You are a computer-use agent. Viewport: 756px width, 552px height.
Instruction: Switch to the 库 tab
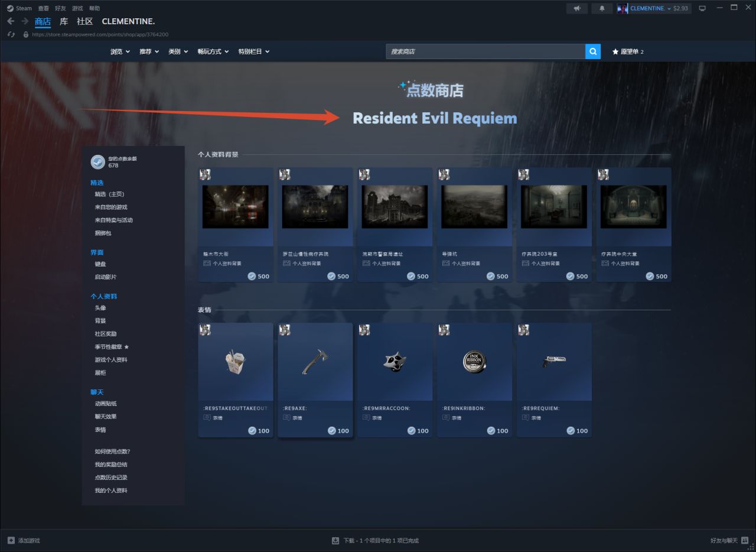click(64, 21)
